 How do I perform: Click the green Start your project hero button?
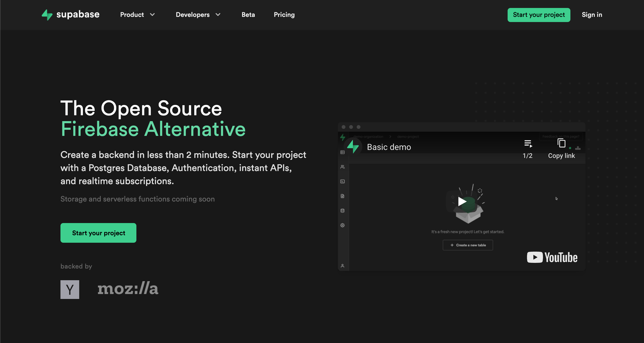tap(98, 233)
